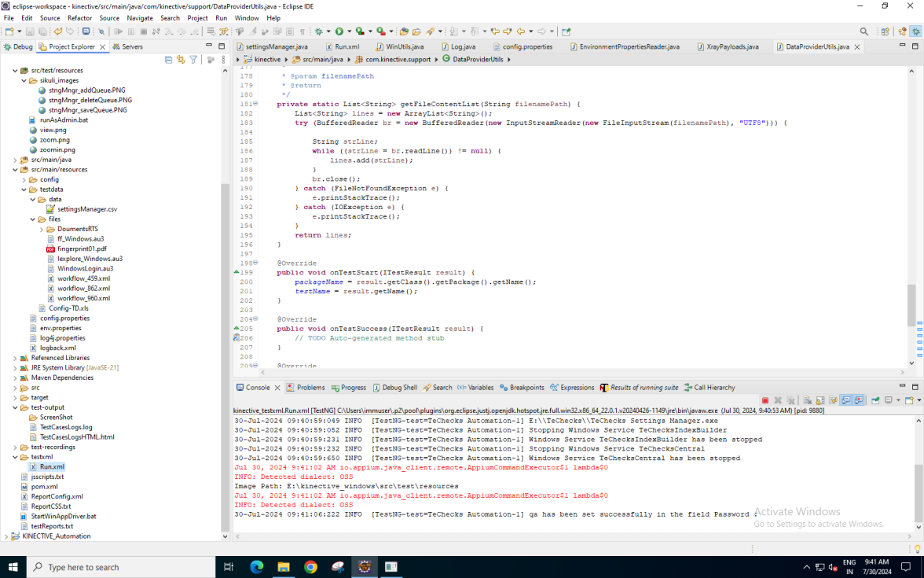Viewport: 924px width, 578px height.
Task: Toggle Pin Console button
Action: (x=874, y=400)
